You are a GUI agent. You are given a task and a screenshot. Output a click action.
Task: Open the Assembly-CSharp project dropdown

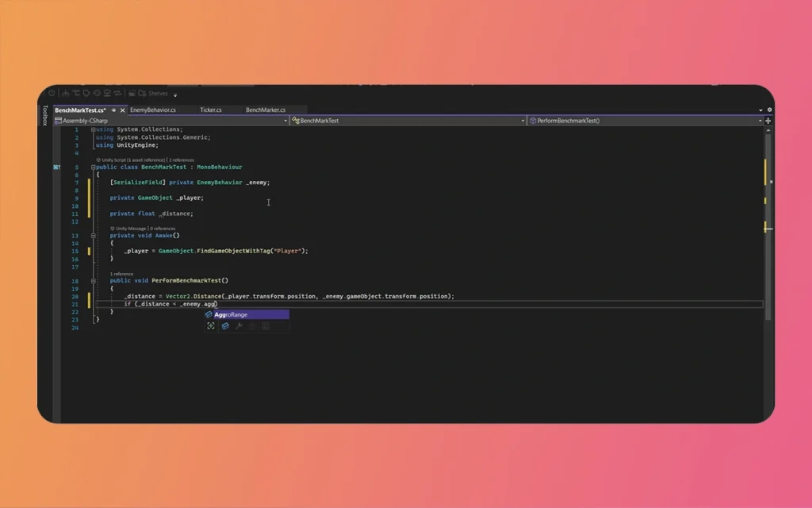(x=286, y=121)
